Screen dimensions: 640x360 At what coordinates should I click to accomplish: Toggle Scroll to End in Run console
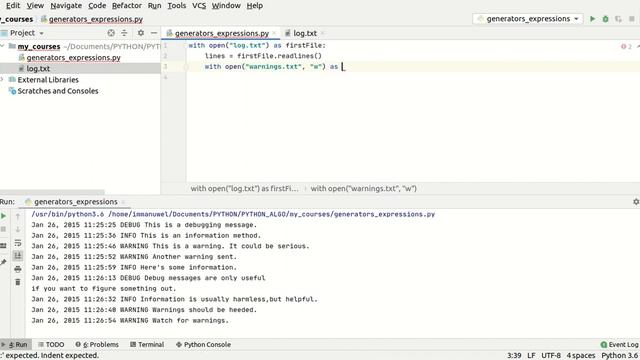[18, 256]
